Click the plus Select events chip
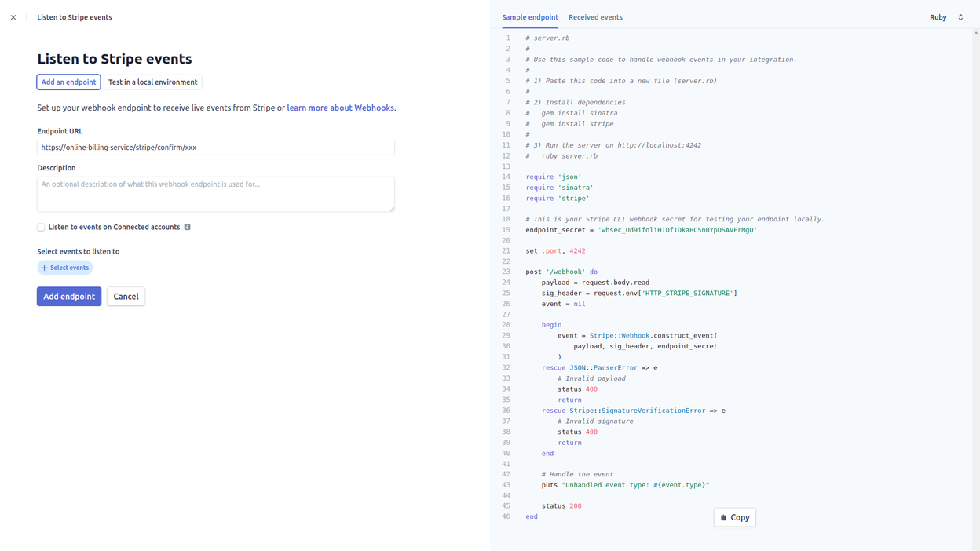 tap(65, 268)
